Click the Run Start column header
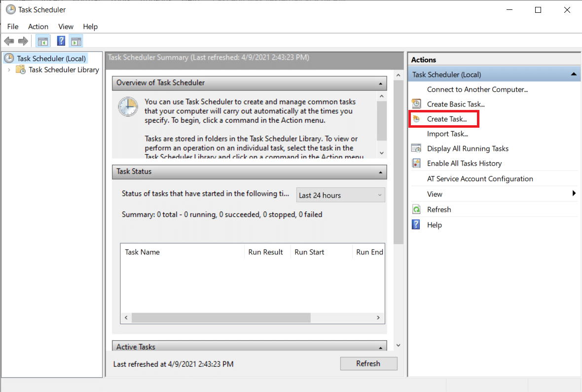 pyautogui.click(x=321, y=252)
